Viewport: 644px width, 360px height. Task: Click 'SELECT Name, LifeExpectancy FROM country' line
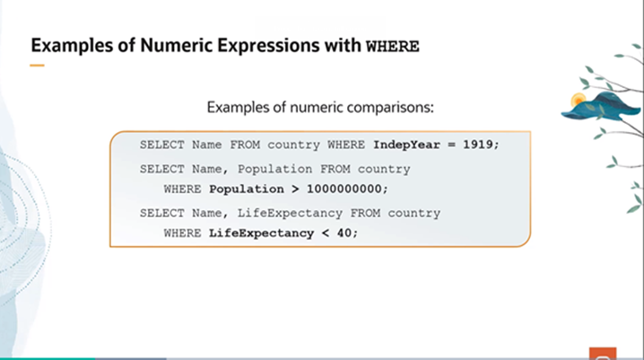290,214
